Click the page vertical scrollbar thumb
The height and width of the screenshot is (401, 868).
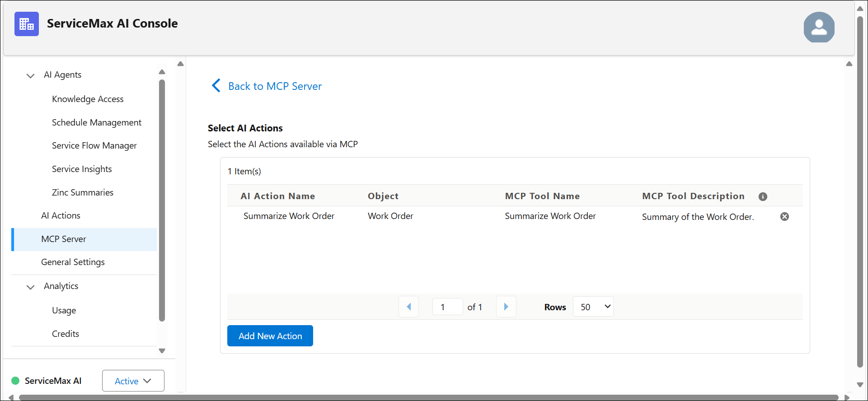point(860,192)
